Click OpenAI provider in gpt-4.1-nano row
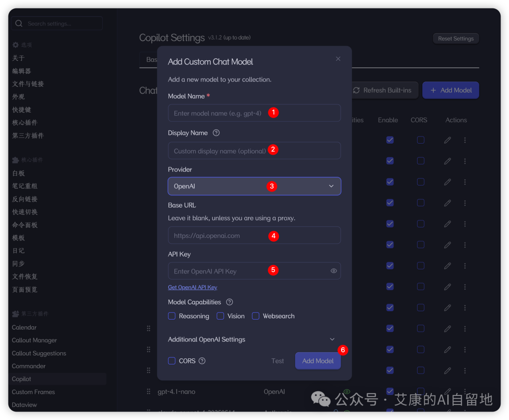Screen dimensions: 509x420 coord(274,391)
